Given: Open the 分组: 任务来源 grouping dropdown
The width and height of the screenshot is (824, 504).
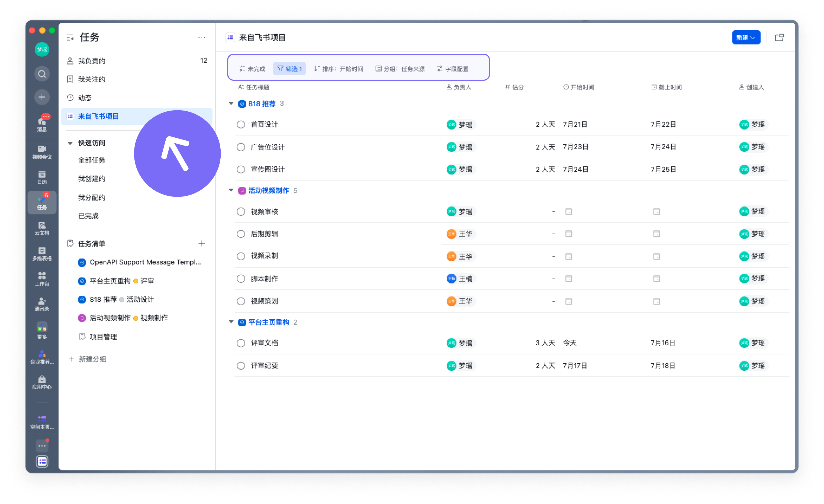Looking at the screenshot, I should (x=400, y=69).
